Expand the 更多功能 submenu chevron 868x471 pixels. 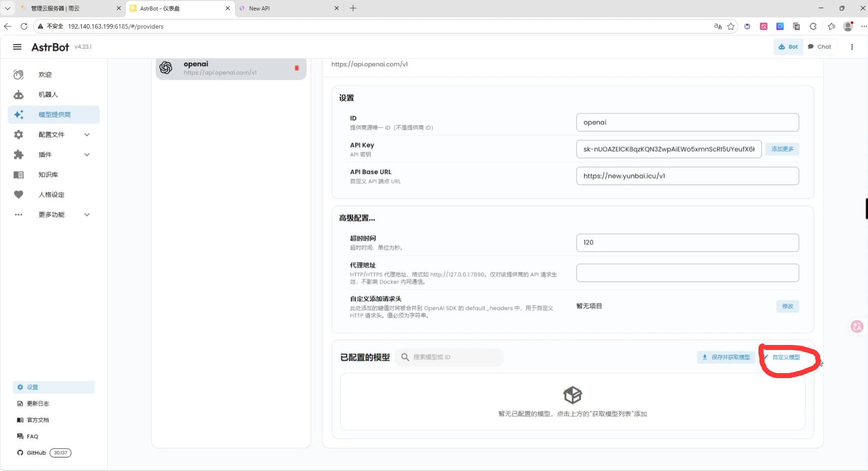[x=87, y=215]
